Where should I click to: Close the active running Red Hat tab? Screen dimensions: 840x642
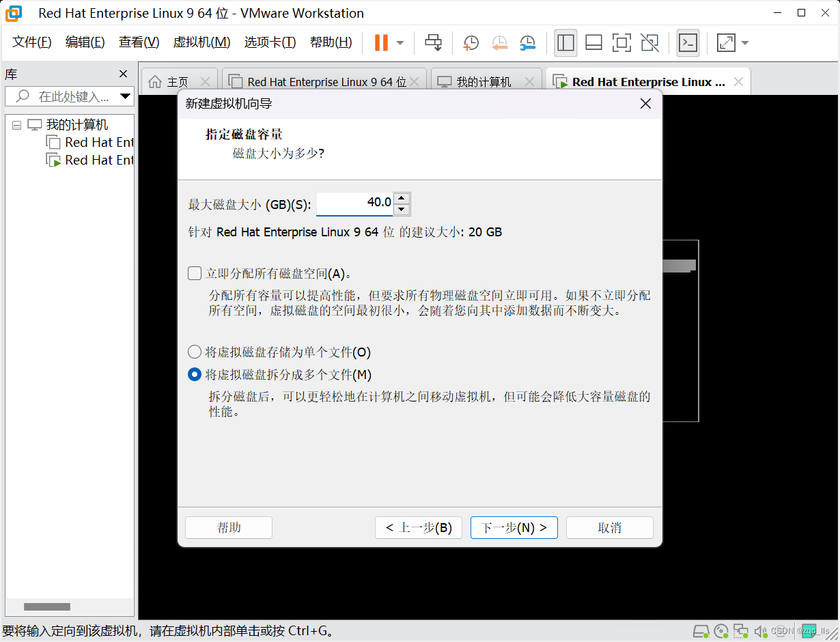tap(738, 82)
